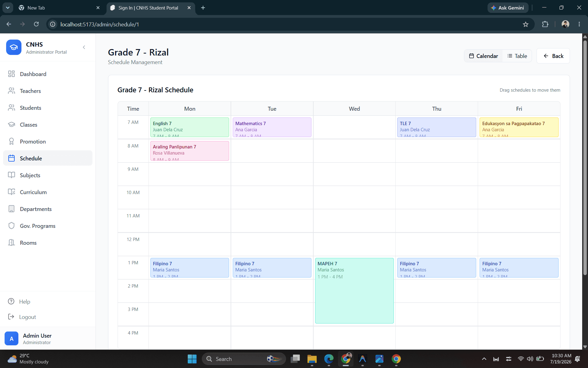Viewport: 588px width, 368px height.
Task: Select the Tuesday Mathematics 7 schedule block
Action: [x=272, y=127]
